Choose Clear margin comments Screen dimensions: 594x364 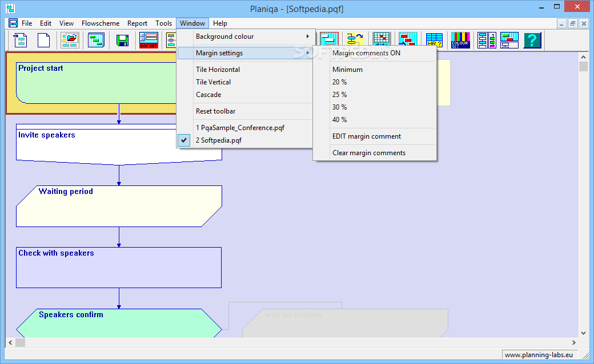[x=375, y=153]
